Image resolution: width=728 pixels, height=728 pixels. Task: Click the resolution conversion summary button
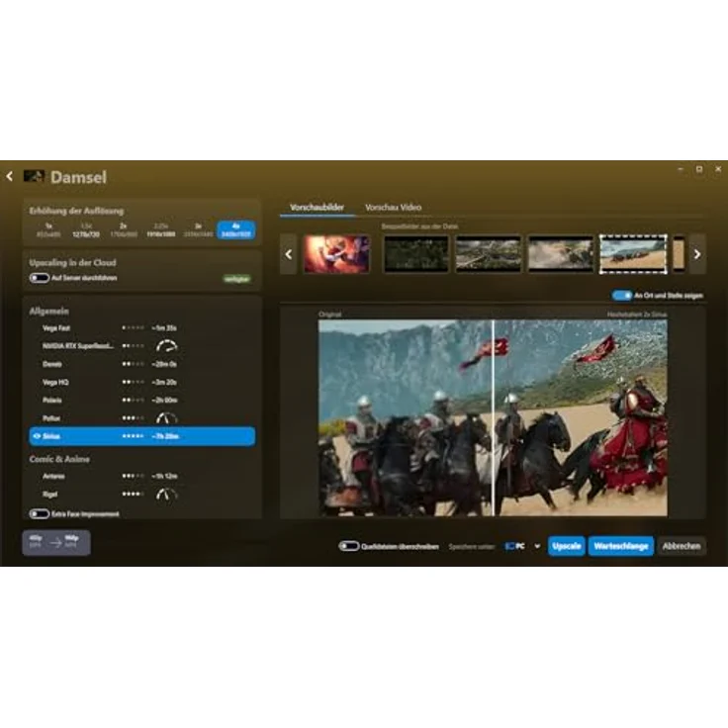pos(56,542)
